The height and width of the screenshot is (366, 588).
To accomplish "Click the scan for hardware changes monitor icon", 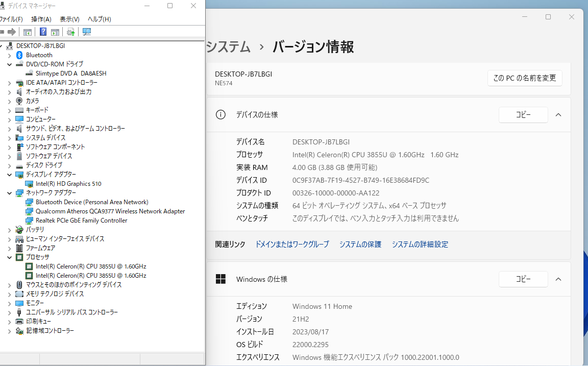I will click(87, 32).
